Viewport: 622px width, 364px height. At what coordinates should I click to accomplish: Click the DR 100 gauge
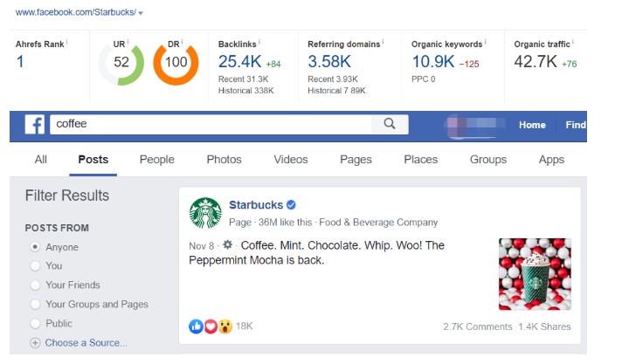176,62
